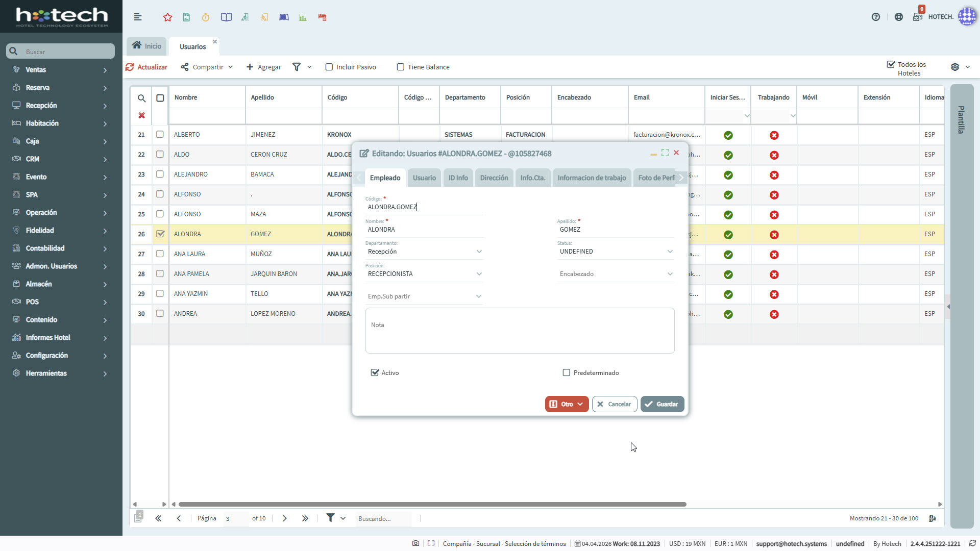Expand the Departamento dropdown showing Recepción
Screen dimensions: 980x551
(424, 252)
